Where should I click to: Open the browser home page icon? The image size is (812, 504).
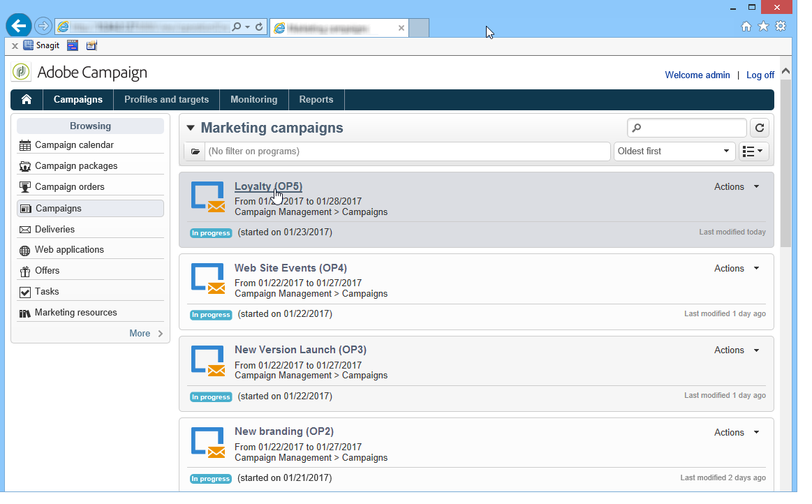(x=746, y=26)
